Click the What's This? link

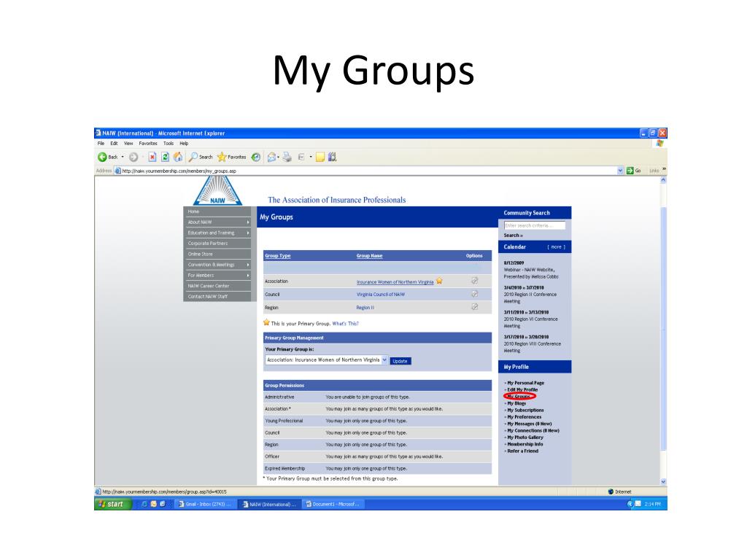(x=345, y=324)
